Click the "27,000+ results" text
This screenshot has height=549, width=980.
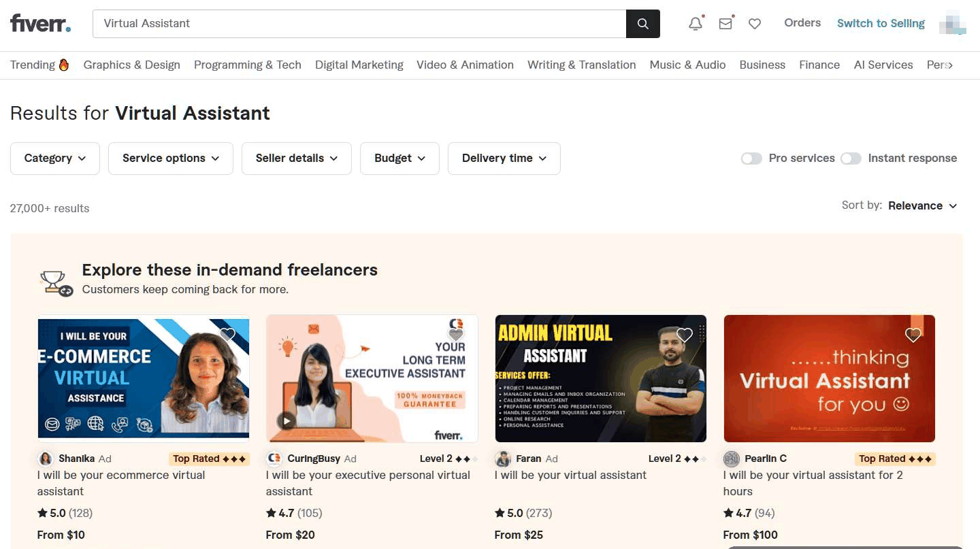[50, 209]
